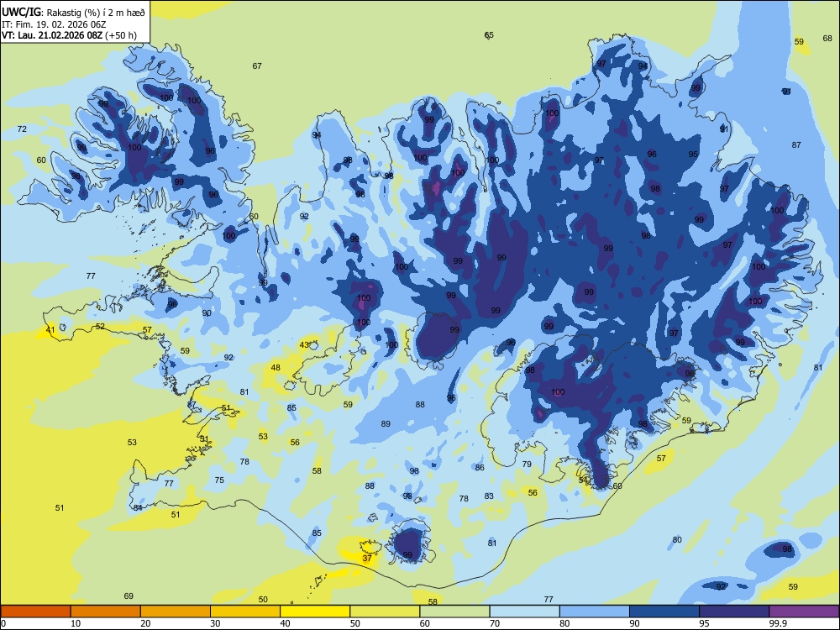Click the "95" legend tick label

click(705, 623)
